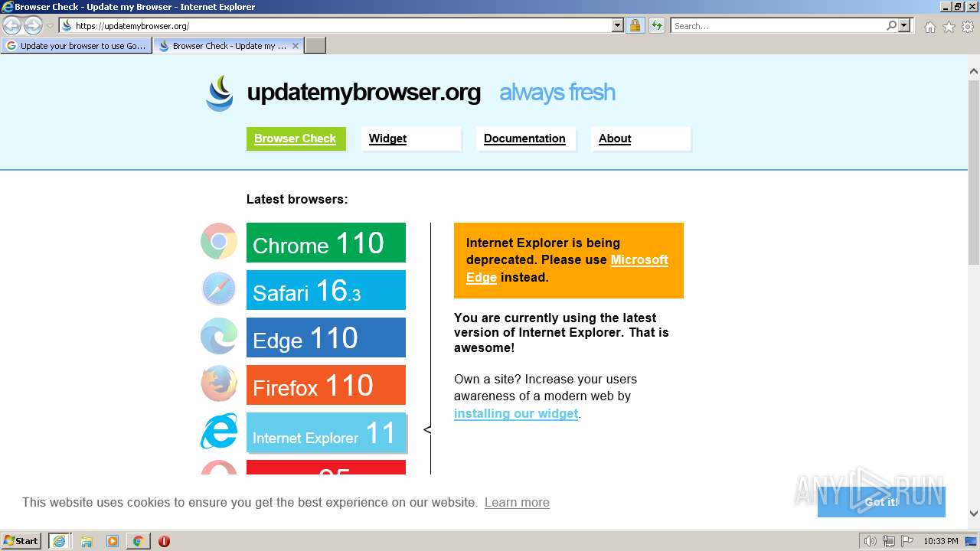This screenshot has width=980, height=551.
Task: Click the Edge browser logo icon
Action: click(219, 337)
